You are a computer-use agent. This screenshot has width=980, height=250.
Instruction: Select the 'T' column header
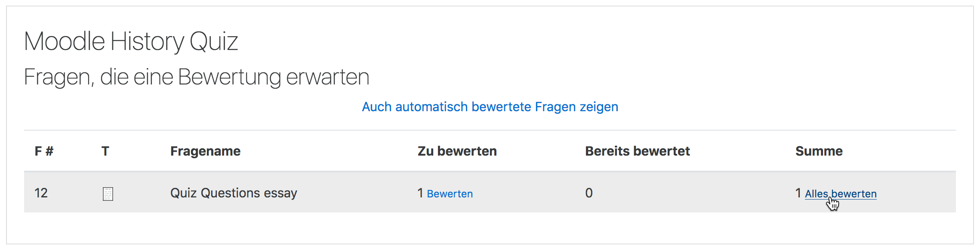pos(105,151)
